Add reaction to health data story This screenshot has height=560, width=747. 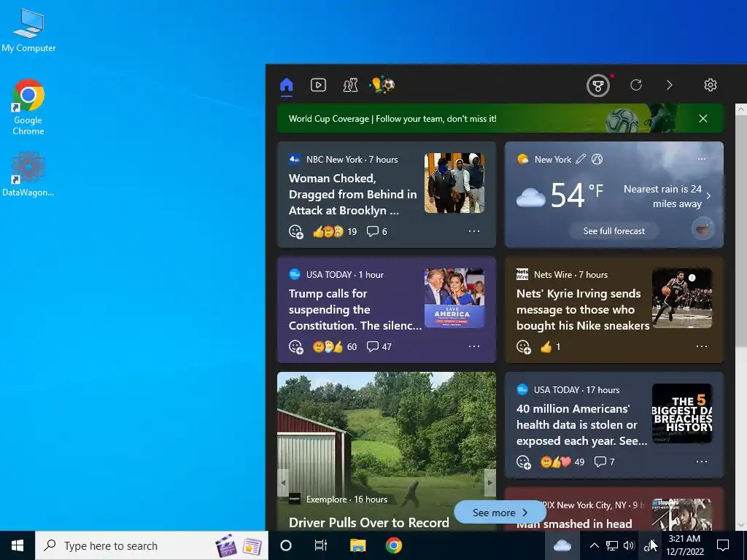point(524,462)
